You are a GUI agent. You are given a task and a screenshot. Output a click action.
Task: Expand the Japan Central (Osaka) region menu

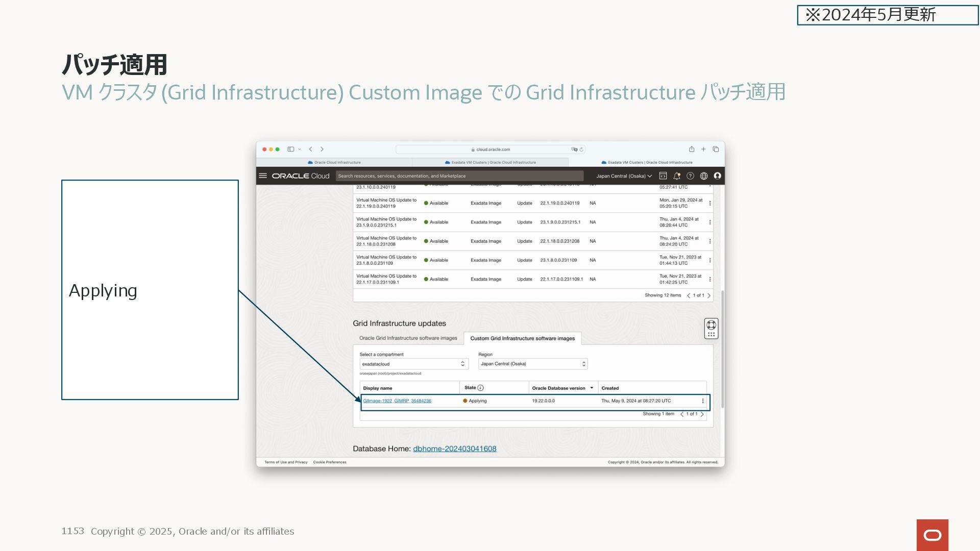624,176
